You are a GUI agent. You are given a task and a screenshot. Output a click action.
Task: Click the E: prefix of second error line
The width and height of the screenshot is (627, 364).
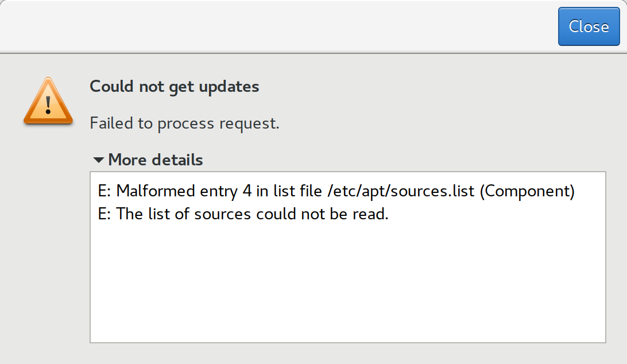click(x=104, y=214)
